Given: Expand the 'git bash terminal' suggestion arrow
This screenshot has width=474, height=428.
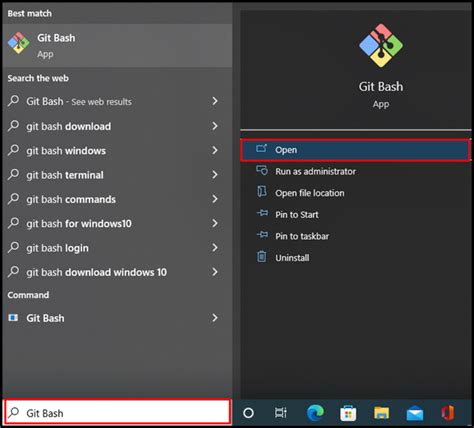Looking at the screenshot, I should pos(215,175).
